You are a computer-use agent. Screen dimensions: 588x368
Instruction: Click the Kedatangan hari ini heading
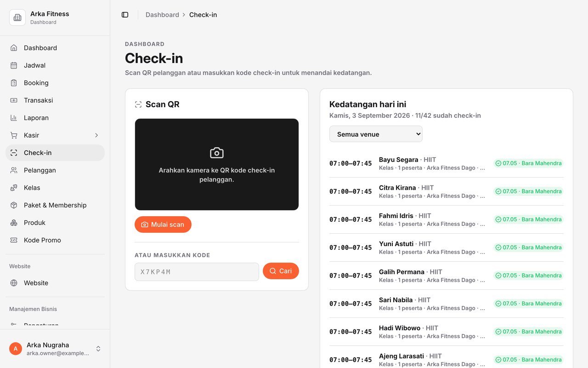(368, 104)
